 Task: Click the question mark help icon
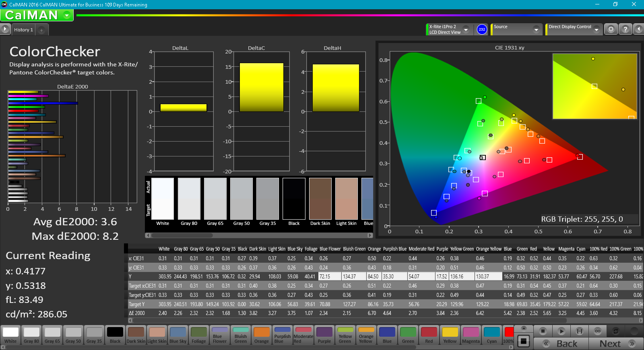(x=625, y=29)
